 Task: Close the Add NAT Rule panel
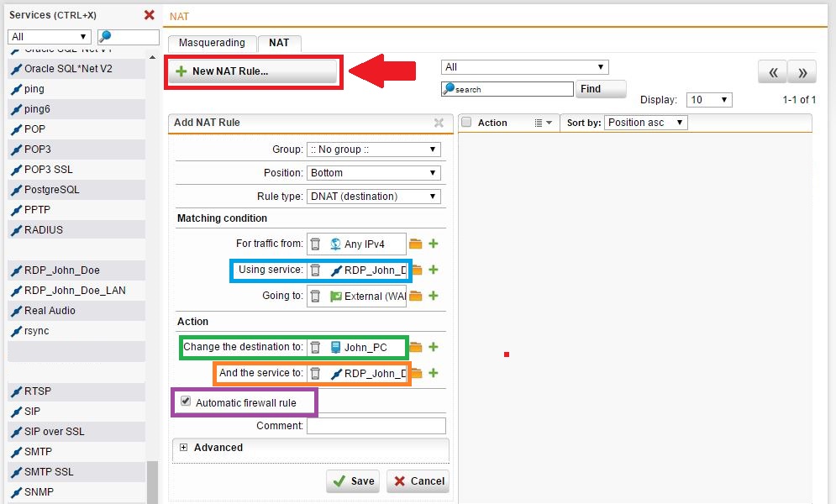439,123
